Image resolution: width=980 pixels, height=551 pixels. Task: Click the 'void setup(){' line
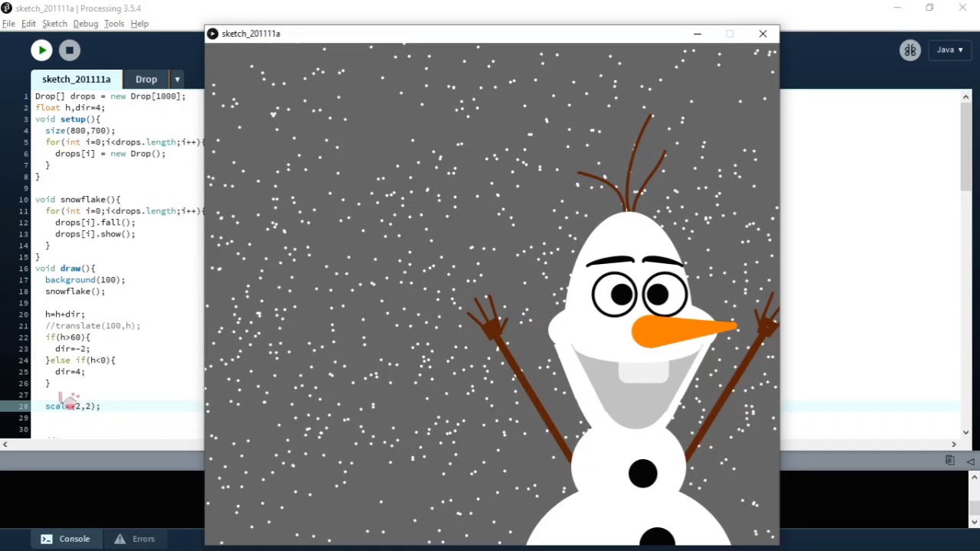pos(67,119)
